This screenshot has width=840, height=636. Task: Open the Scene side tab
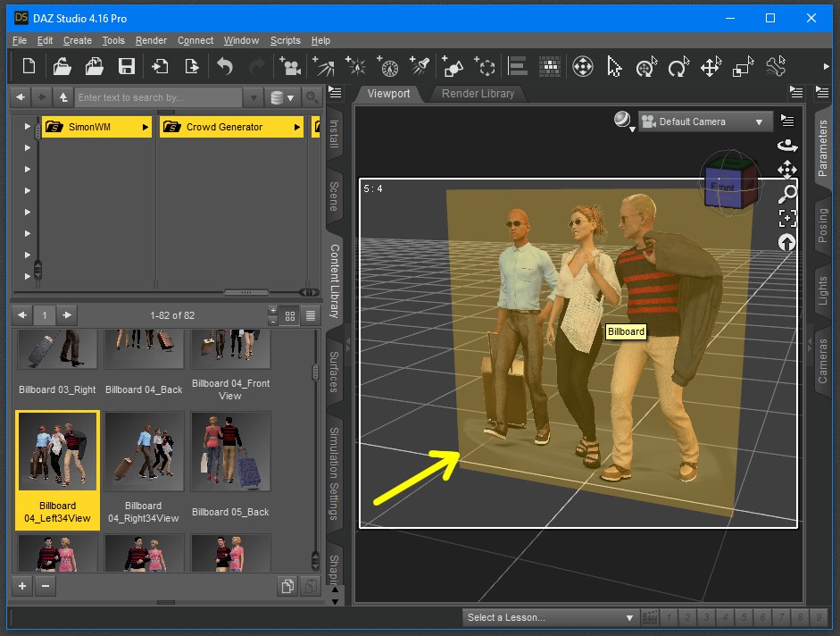[334, 196]
